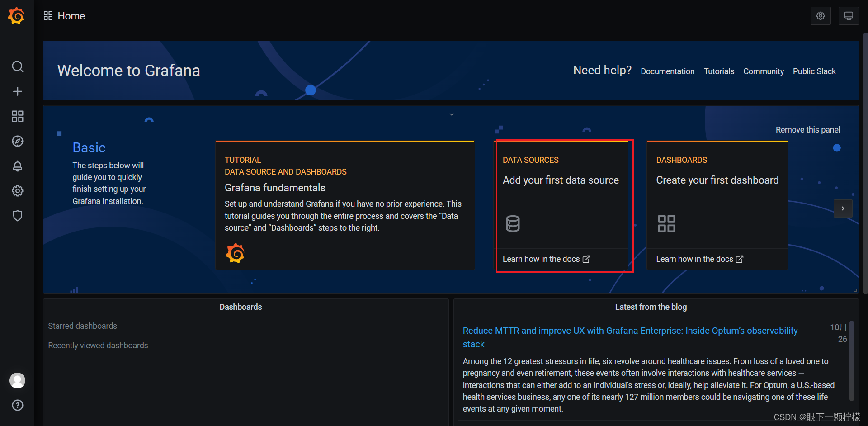
Task: Click Recently viewed dashboards text
Action: [98, 346]
